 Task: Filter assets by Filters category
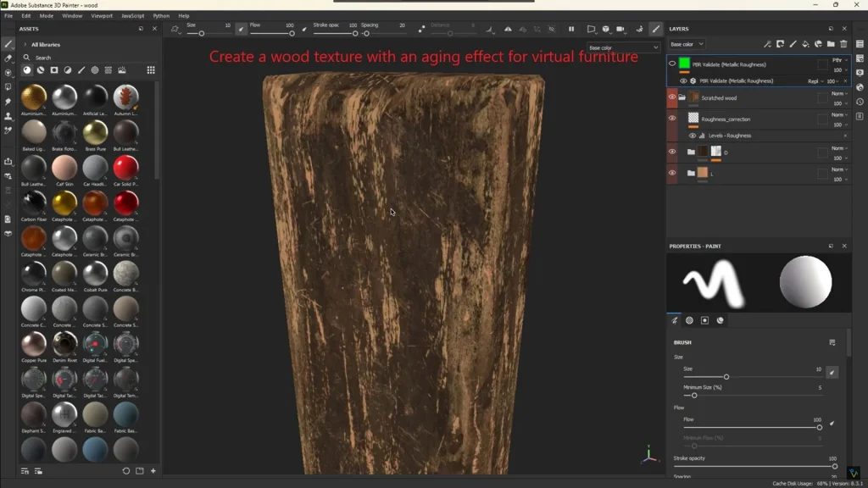[x=68, y=70]
